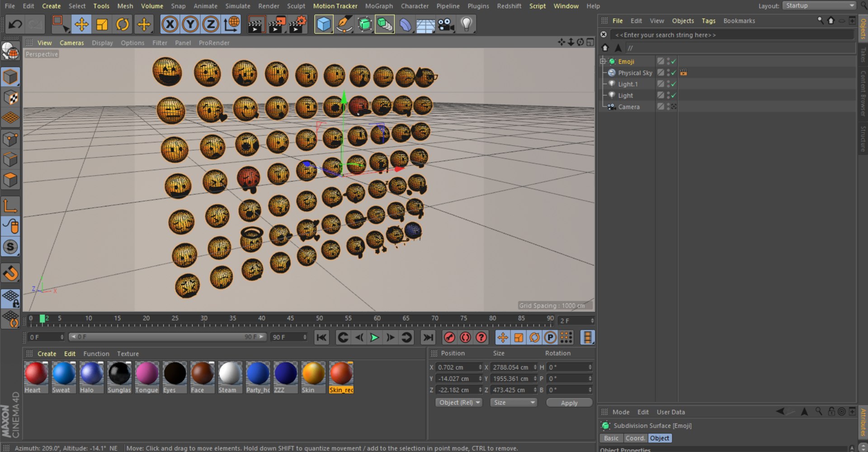868x452 pixels.
Task: Click the object manager search field
Action: [x=732, y=35]
